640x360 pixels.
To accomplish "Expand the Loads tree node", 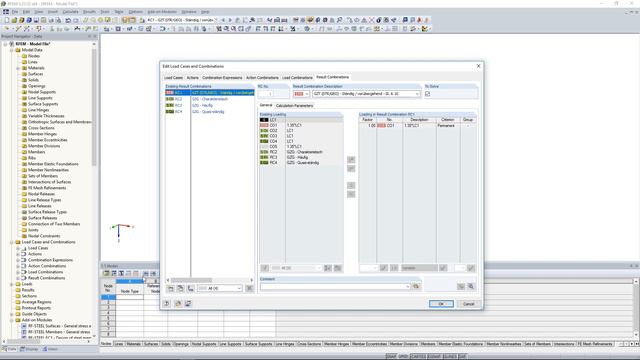I will [12, 284].
